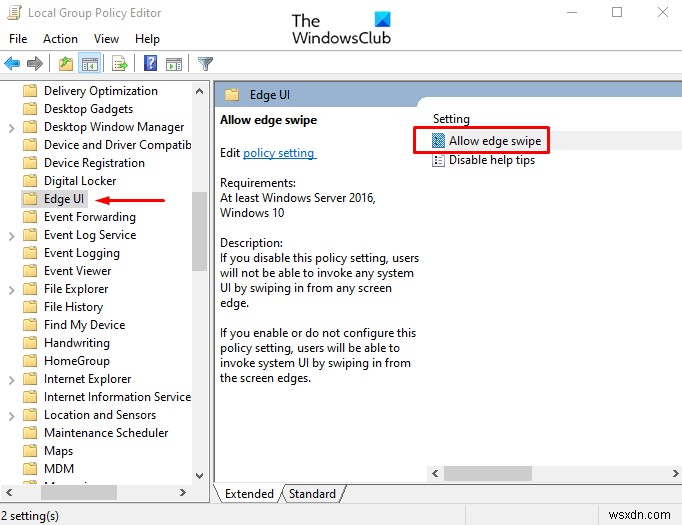Expand the Event Log Service node

pos(12,236)
